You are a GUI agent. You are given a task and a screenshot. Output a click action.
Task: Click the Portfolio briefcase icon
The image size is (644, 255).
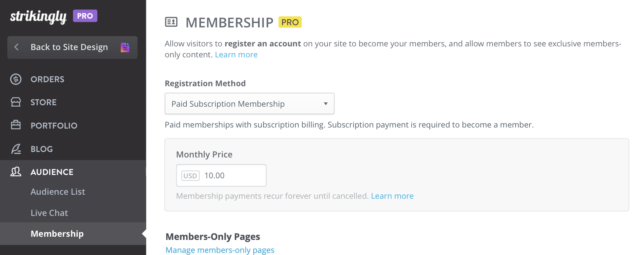[16, 125]
